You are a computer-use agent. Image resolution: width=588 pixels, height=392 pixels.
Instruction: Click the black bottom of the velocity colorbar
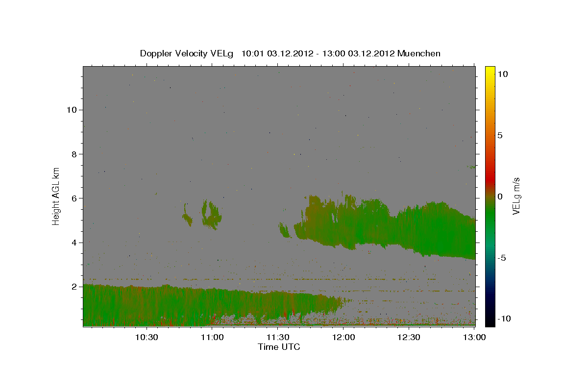pyautogui.click(x=490, y=320)
